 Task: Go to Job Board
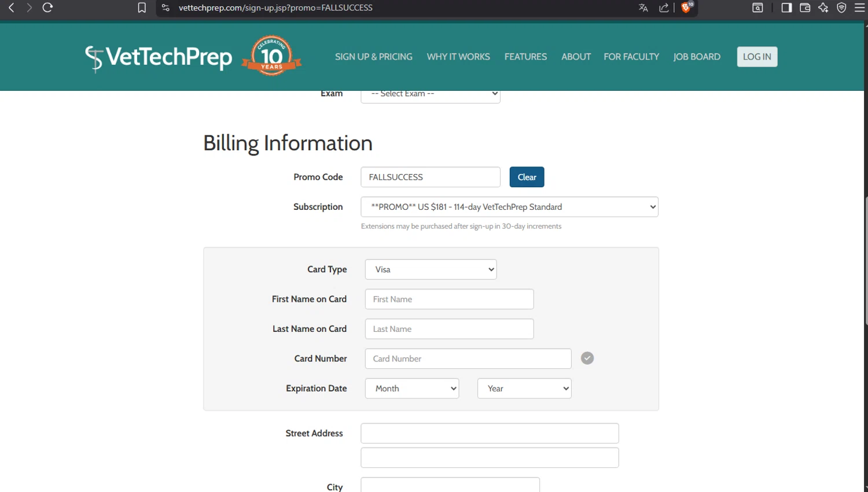pos(697,57)
